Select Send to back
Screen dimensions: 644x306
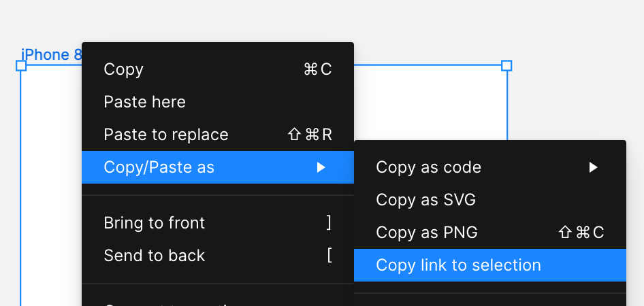pos(154,256)
